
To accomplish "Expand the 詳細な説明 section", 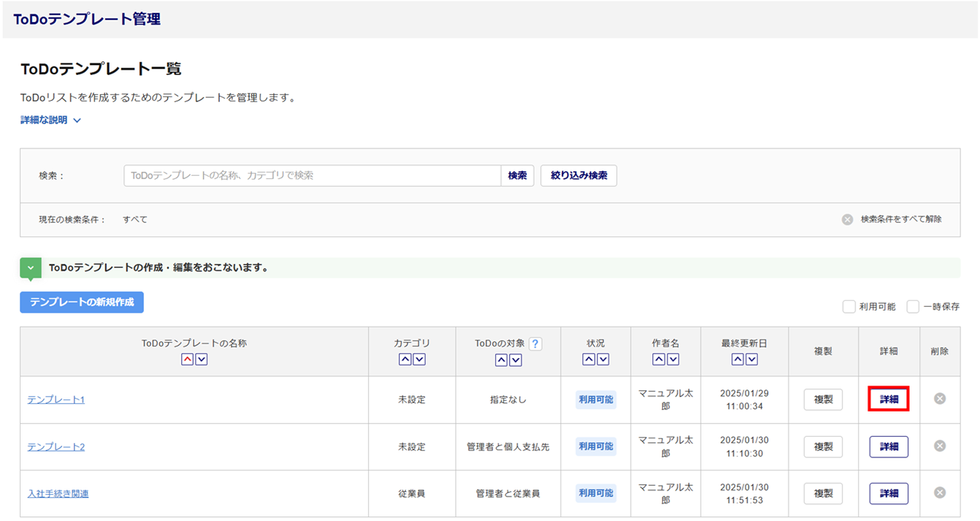I will (51, 120).
